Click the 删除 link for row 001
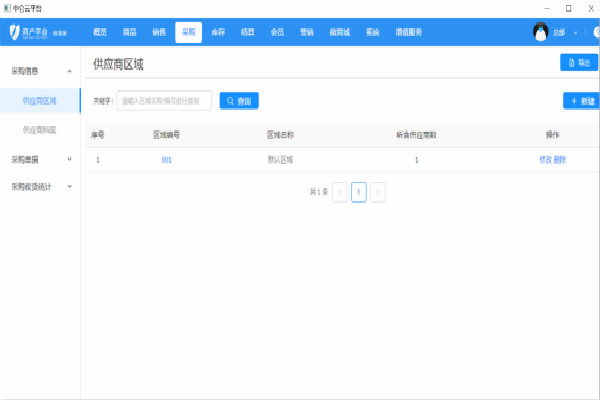The height and width of the screenshot is (400, 600). click(560, 160)
